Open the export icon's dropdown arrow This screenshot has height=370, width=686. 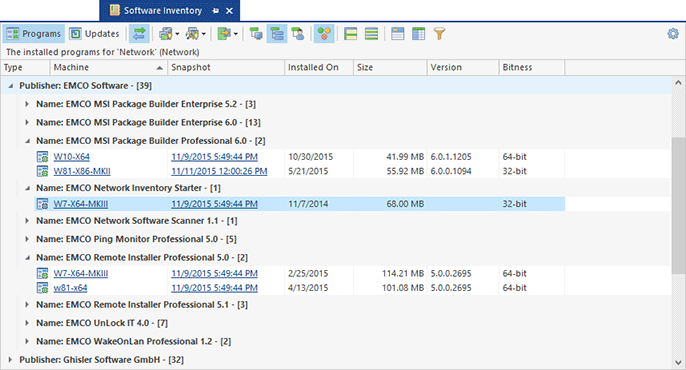[x=236, y=34]
